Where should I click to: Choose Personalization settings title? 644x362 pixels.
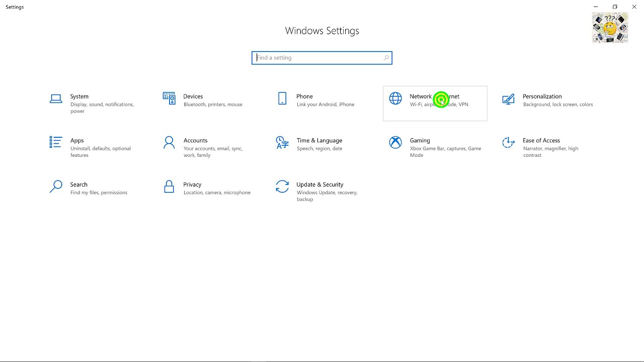coord(542,97)
